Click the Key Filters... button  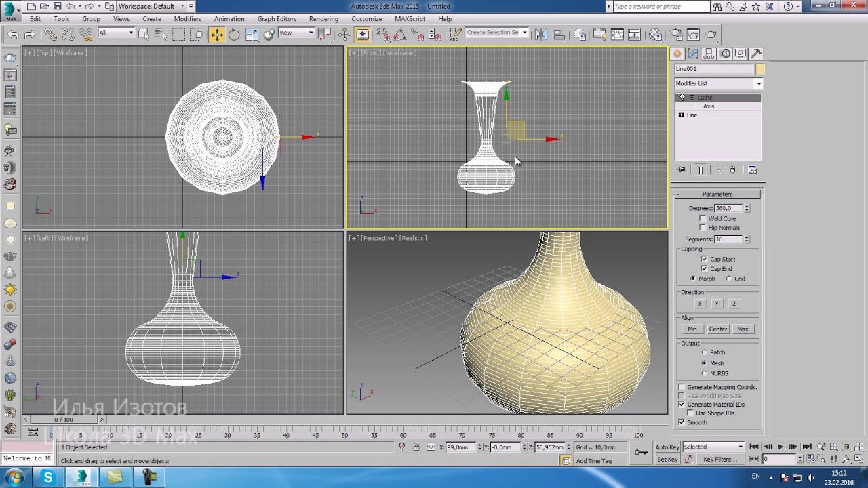point(719,459)
